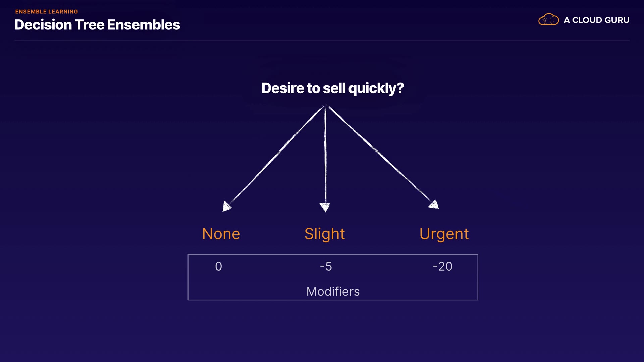Screen dimensions: 644x362
Task: Click the right diagonal arrow line
Action: (379, 154)
